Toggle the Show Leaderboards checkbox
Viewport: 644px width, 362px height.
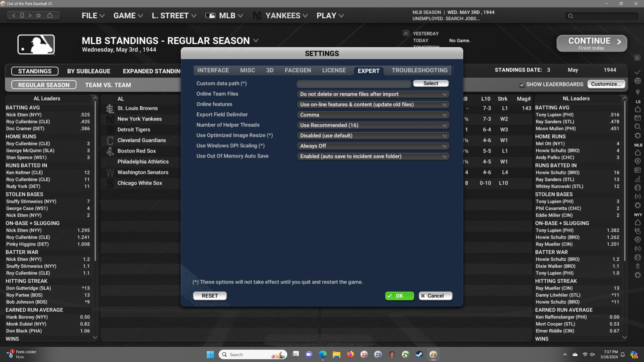[522, 85]
